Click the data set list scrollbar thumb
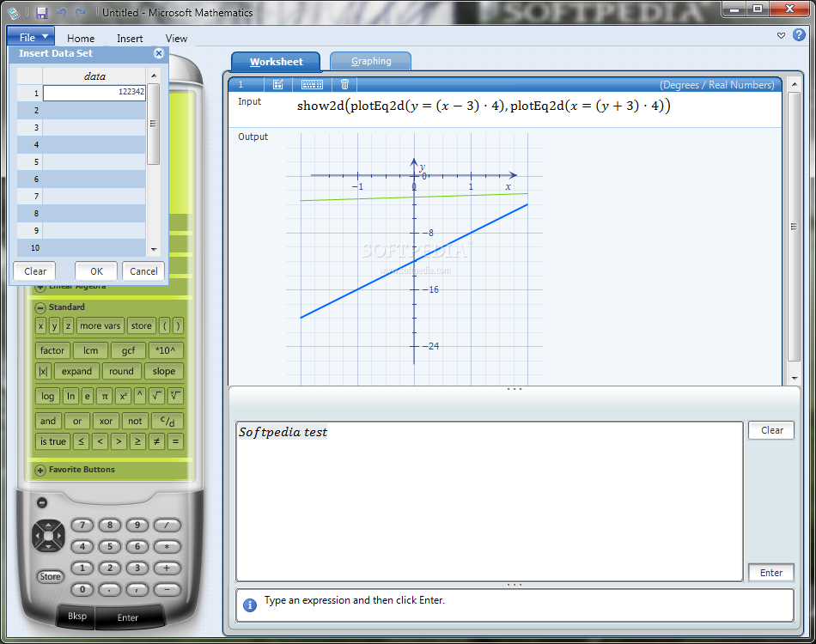 [x=153, y=124]
